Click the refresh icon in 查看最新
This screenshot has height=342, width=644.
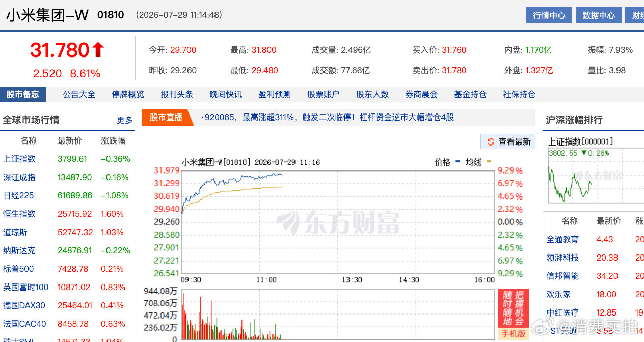pos(491,141)
